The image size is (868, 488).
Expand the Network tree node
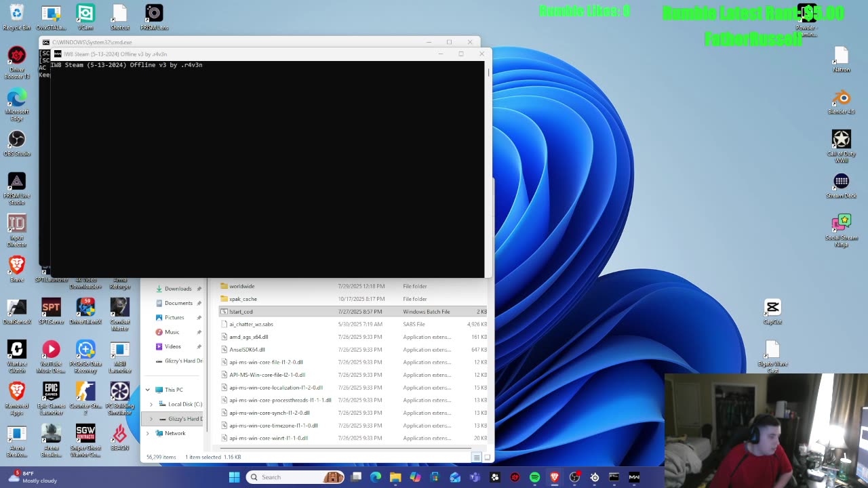(148, 433)
